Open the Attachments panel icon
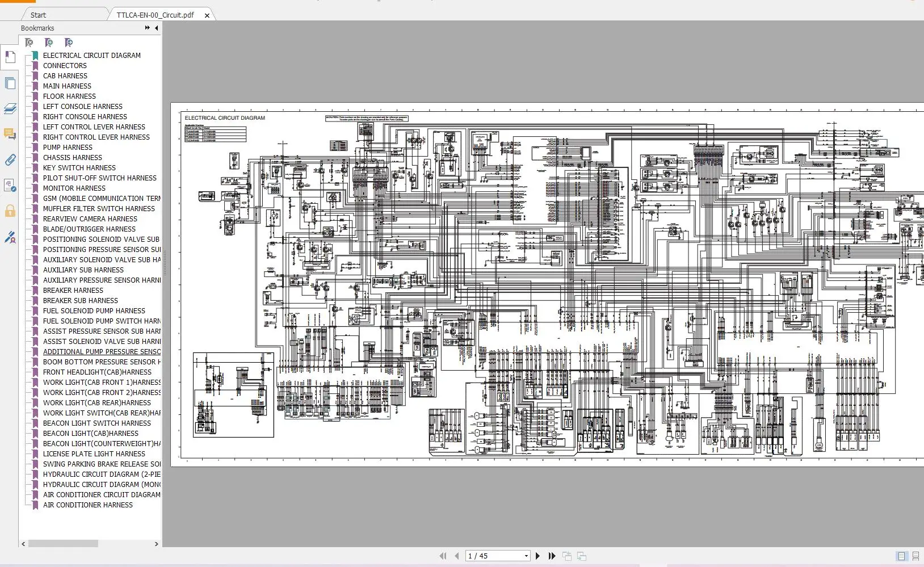The height and width of the screenshot is (567, 924). coord(10,160)
